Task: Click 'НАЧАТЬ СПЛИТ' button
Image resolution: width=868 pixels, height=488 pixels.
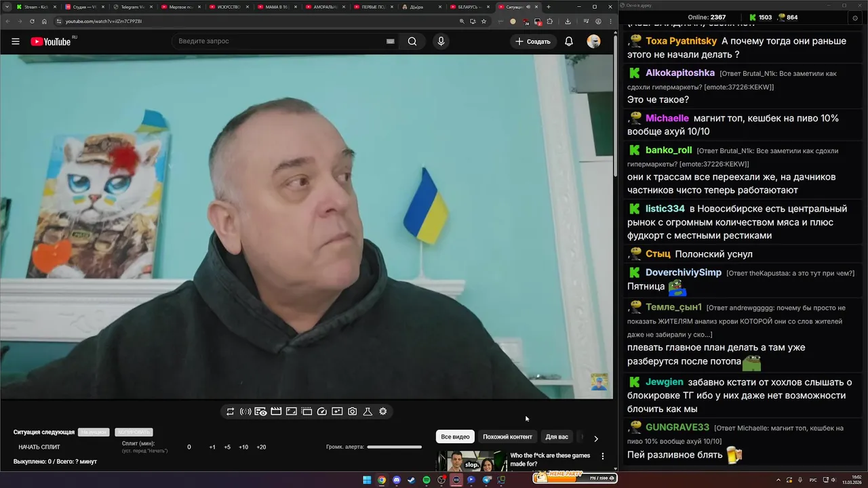Action: (39, 447)
